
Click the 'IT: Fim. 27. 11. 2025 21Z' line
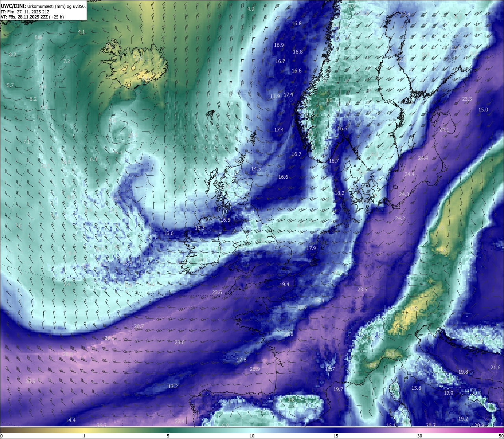tap(25, 11)
